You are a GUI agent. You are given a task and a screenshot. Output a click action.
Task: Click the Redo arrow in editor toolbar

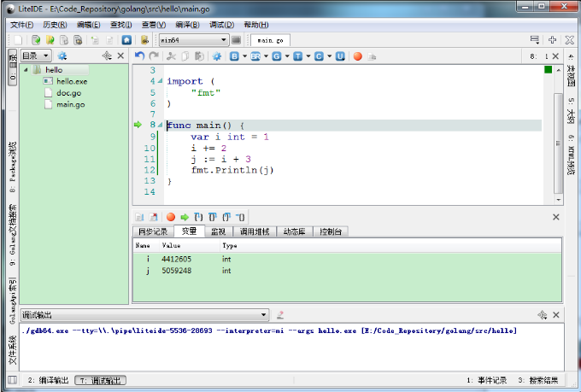154,56
